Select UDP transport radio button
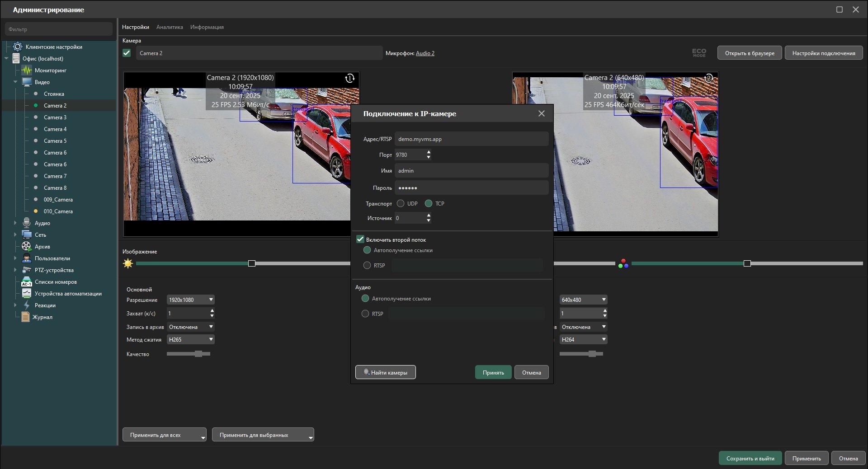The image size is (868, 469). (401, 204)
